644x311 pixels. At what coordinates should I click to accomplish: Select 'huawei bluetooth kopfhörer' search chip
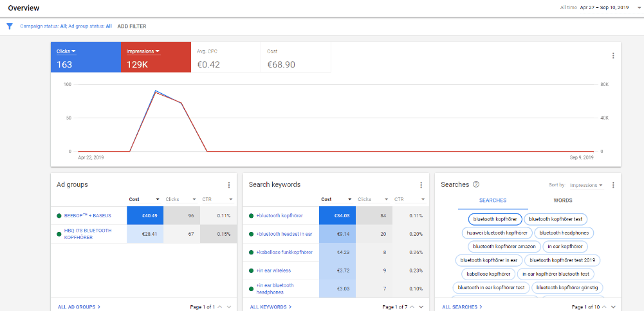(497, 233)
